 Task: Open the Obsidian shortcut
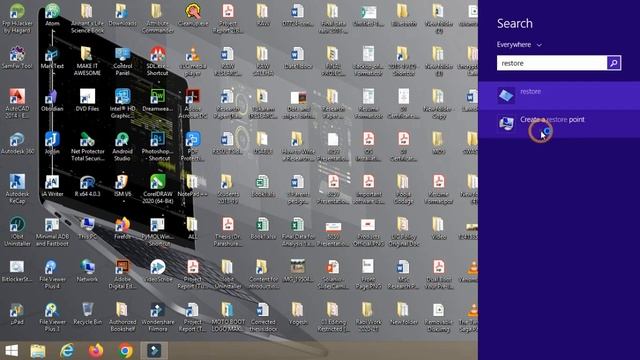[52, 100]
